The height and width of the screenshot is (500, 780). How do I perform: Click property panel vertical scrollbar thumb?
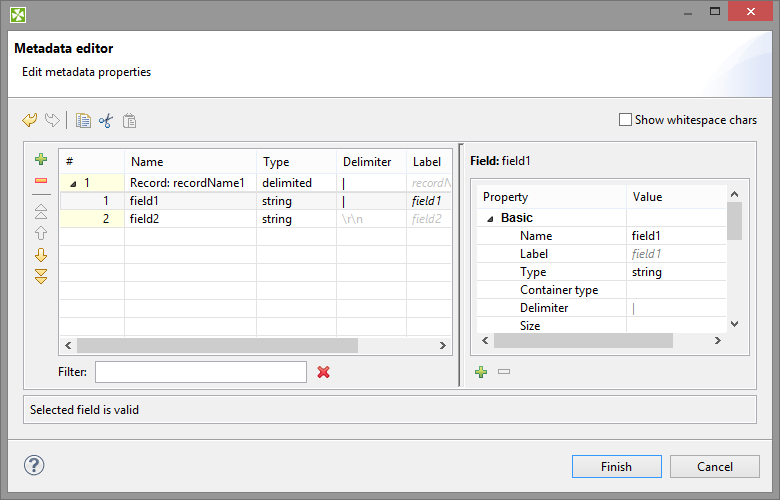734,221
